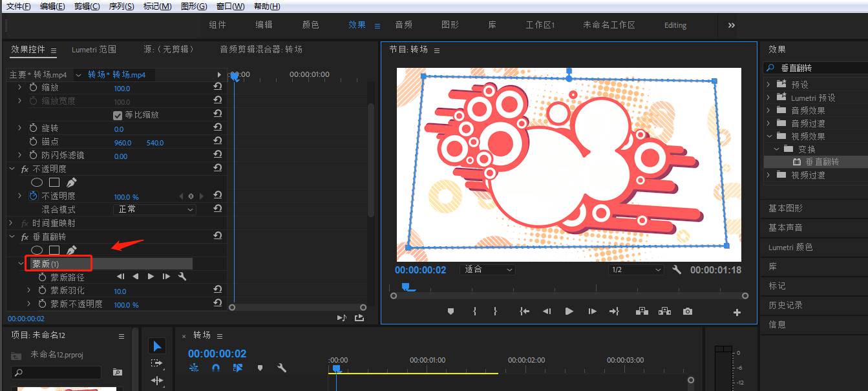Viewport: 868px width, 391px height.
Task: Add an ellipse mask to 垂直翻转 effect
Action: [37, 249]
